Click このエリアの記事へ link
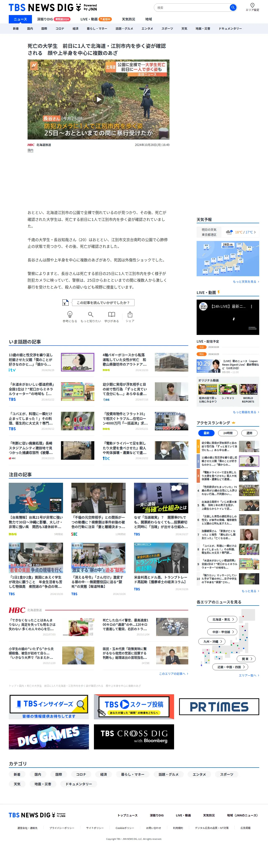Viewport: 268px width, 868px height. tap(173, 674)
